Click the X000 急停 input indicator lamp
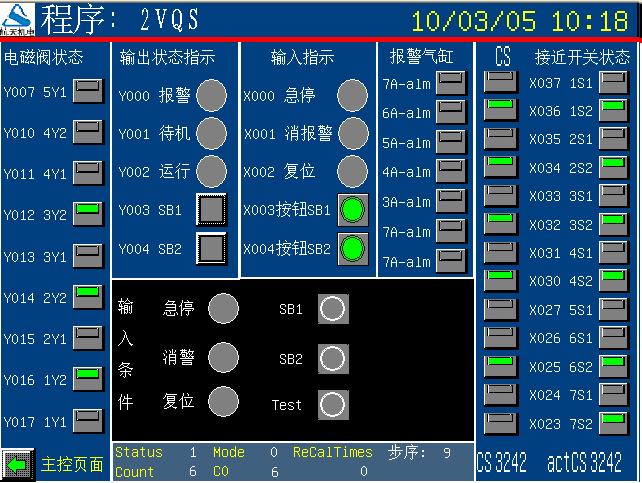Viewport: 642px width, 483px height. pyautogui.click(x=352, y=95)
